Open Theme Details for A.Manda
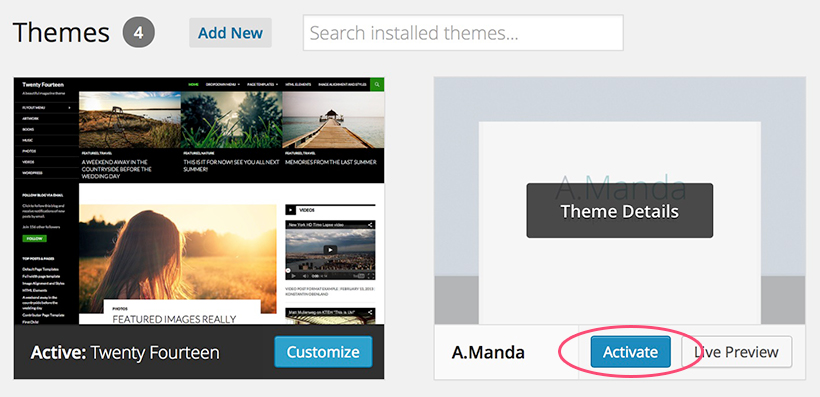Image resolution: width=820 pixels, height=397 pixels. pos(620,211)
